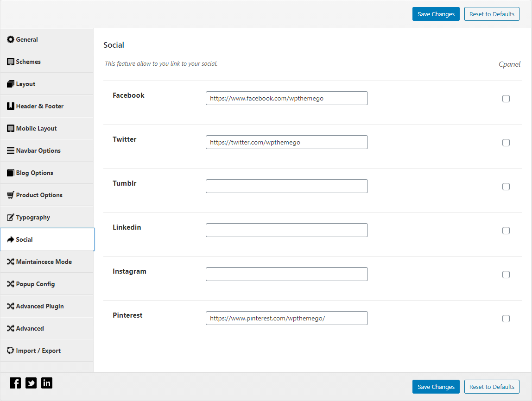The image size is (532, 401).
Task: Focus the Pinterest URL field
Action: (x=287, y=318)
